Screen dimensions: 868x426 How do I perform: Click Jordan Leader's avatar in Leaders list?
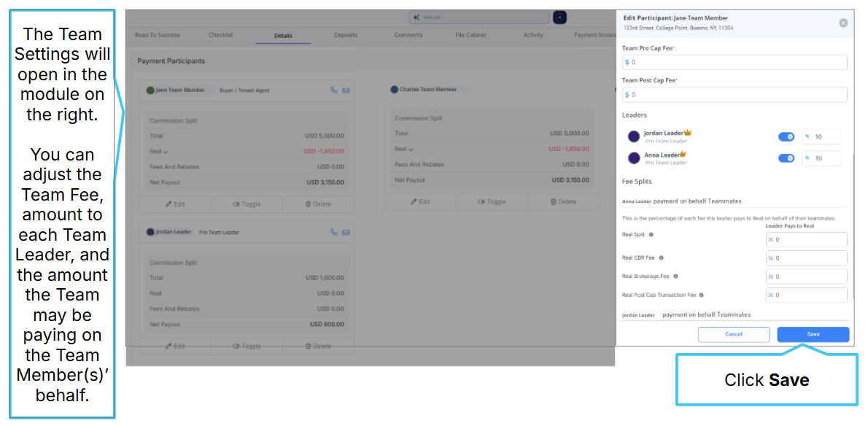coord(634,136)
